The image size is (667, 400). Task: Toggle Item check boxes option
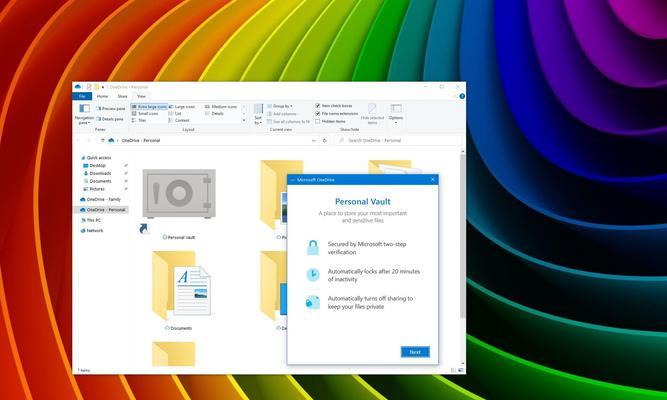(334, 106)
